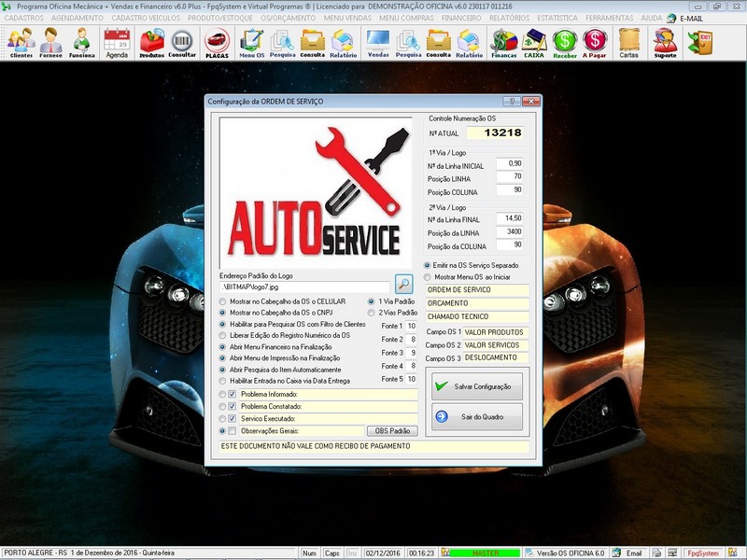Open the Suporte support icon

point(665,43)
